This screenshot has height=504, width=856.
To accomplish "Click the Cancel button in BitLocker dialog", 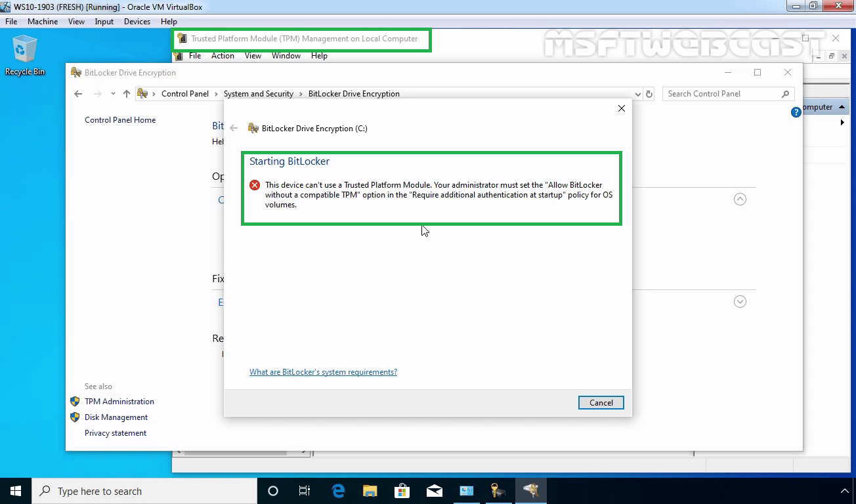I will [x=601, y=403].
